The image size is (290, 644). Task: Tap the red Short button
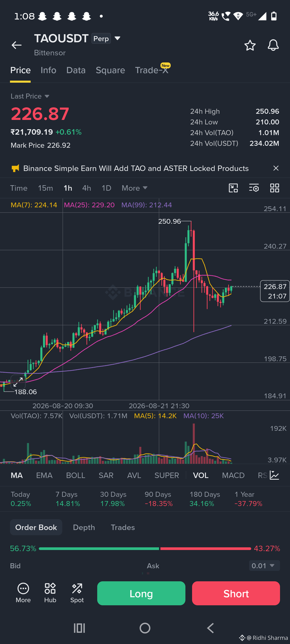(236, 593)
